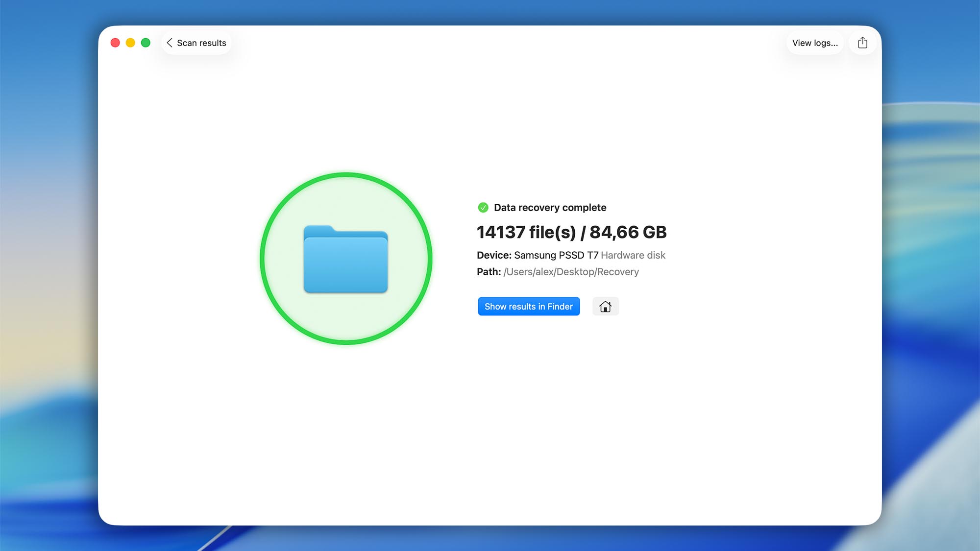
Task: Open the export/share panel via the upload icon
Action: tap(862, 43)
